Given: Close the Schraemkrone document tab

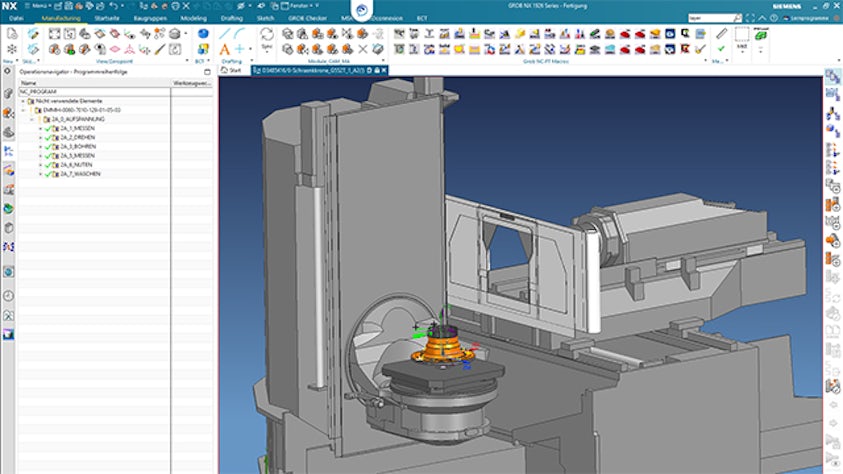Looking at the screenshot, I should point(384,70).
